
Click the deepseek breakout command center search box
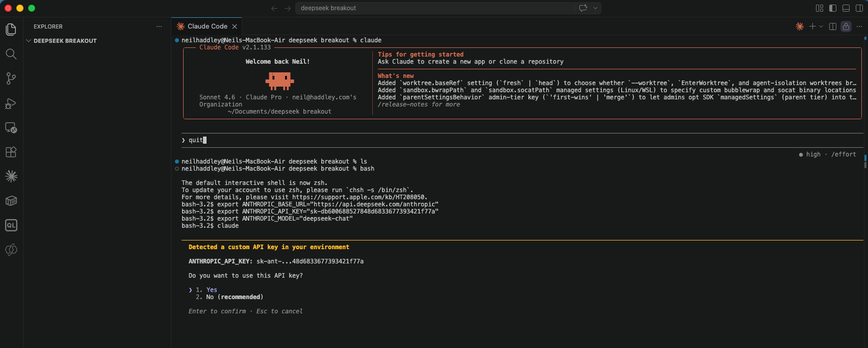(x=435, y=8)
